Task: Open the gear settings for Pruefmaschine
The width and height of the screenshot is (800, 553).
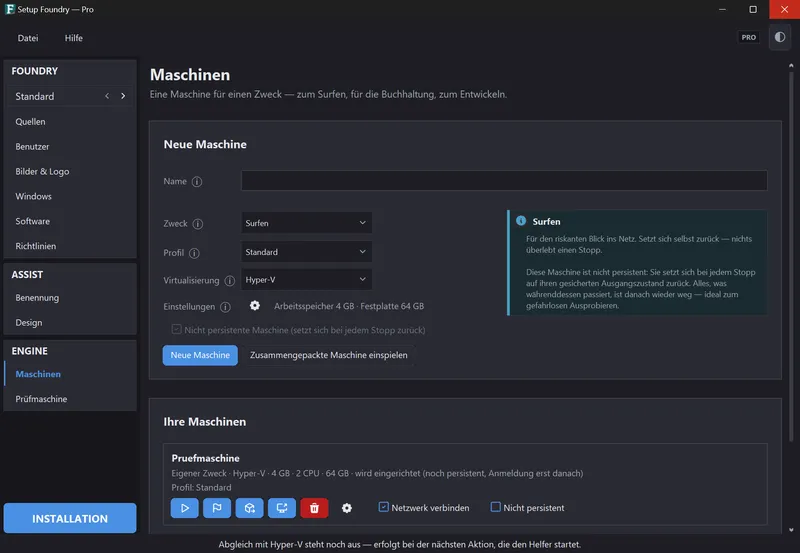Action: (347, 508)
